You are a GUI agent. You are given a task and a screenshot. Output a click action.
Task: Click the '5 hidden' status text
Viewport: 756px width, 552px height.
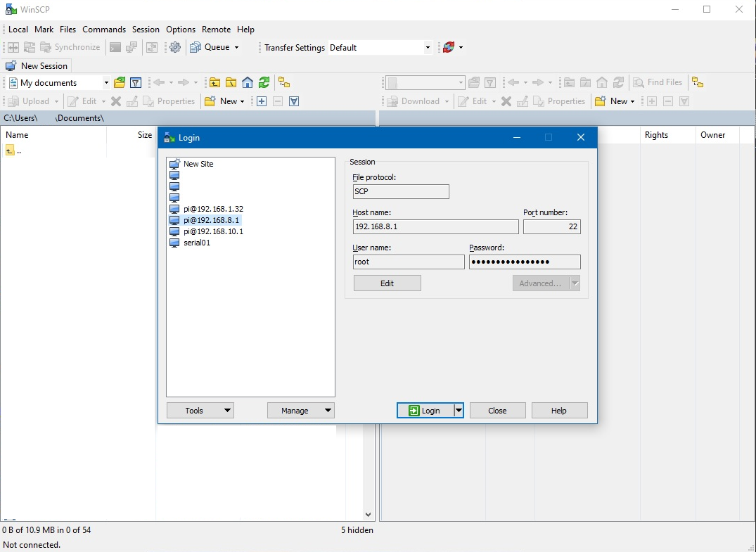point(357,530)
